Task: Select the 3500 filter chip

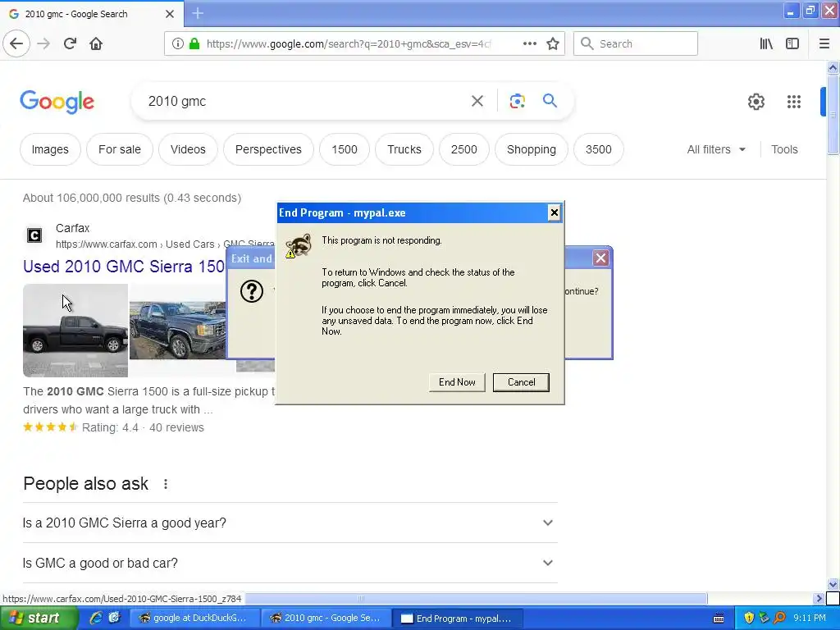Action: pyautogui.click(x=598, y=149)
